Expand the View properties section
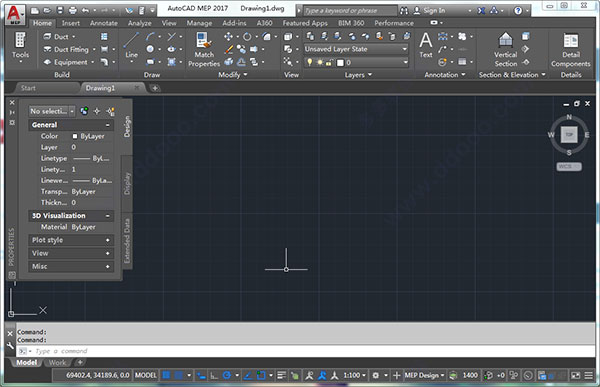This screenshot has width=600, height=387. click(108, 253)
